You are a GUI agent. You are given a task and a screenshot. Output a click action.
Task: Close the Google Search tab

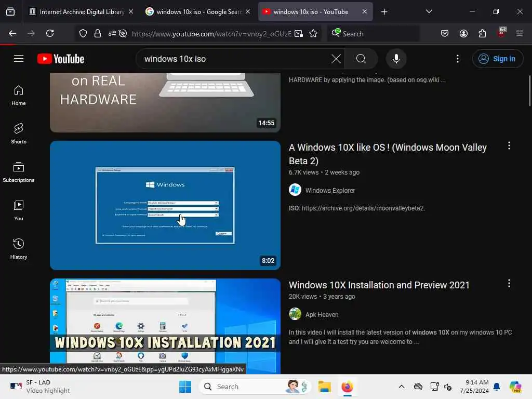point(248,12)
